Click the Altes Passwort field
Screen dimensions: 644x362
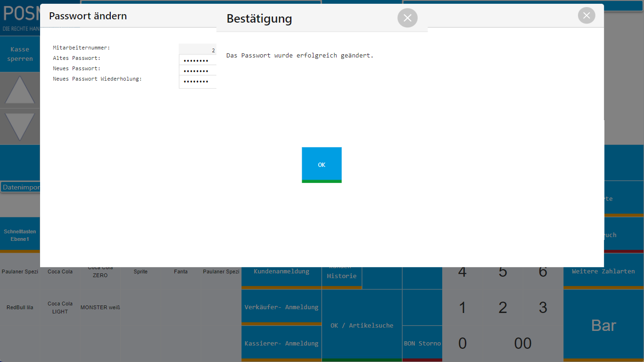pos(197,60)
